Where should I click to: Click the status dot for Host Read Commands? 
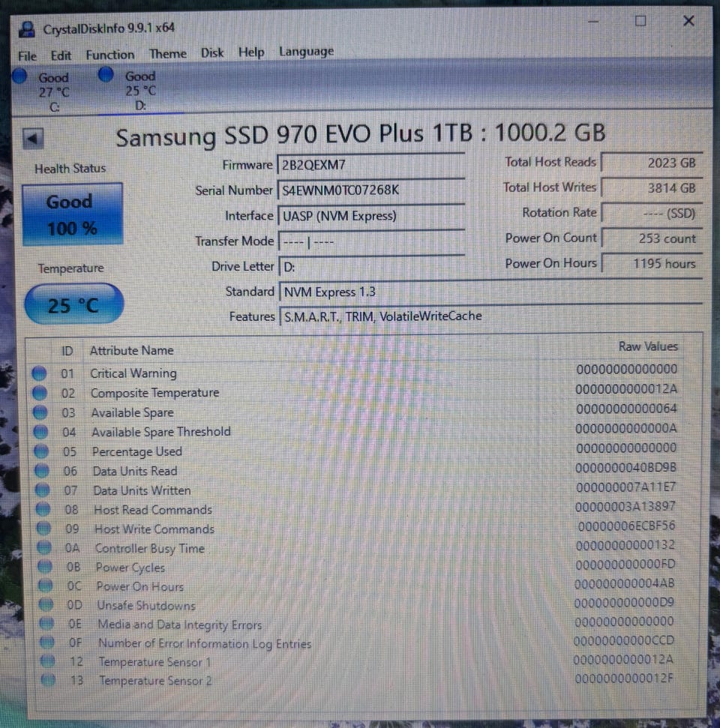[43, 509]
